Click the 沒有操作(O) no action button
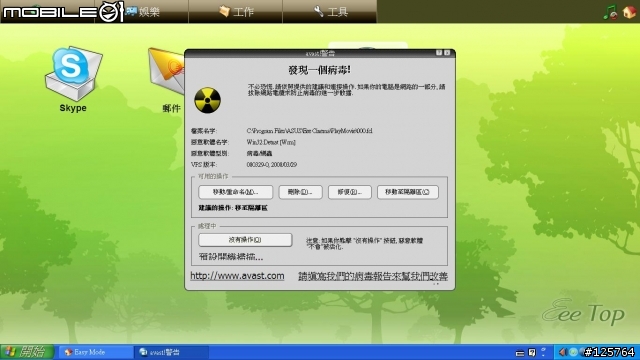 [245, 240]
